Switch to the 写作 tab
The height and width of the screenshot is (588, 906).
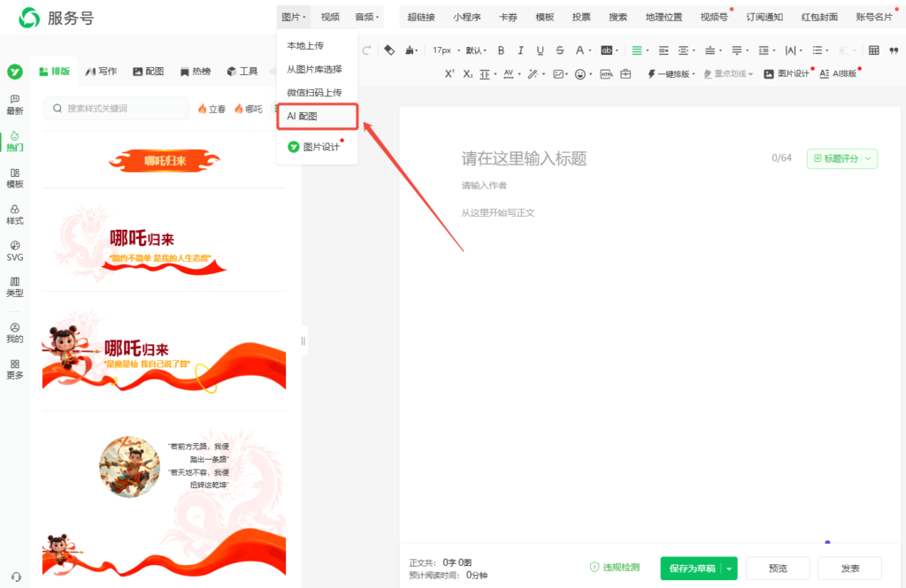tap(102, 71)
